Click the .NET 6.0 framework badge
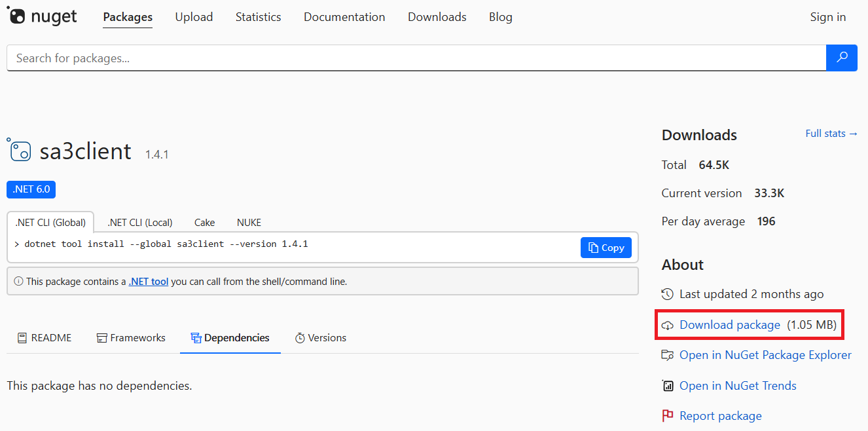Image resolution: width=868 pixels, height=431 pixels. 31,190
